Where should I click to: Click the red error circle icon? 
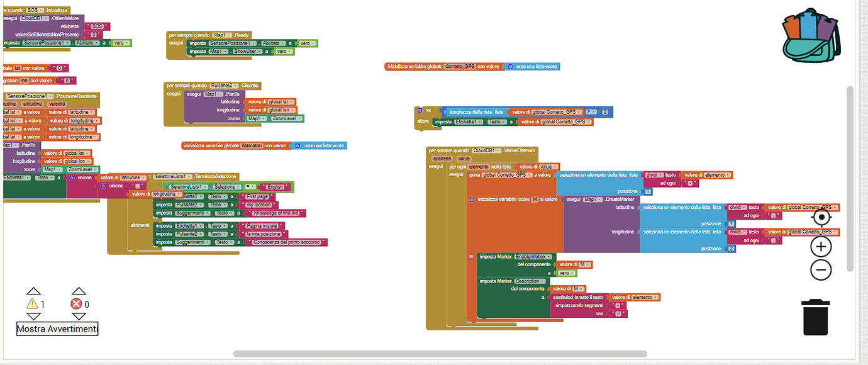(77, 304)
